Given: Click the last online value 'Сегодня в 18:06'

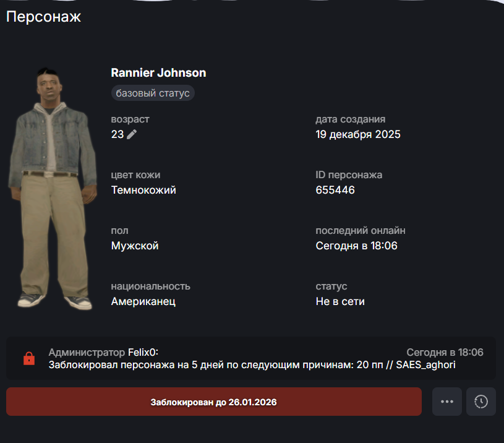Looking at the screenshot, I should [x=356, y=246].
